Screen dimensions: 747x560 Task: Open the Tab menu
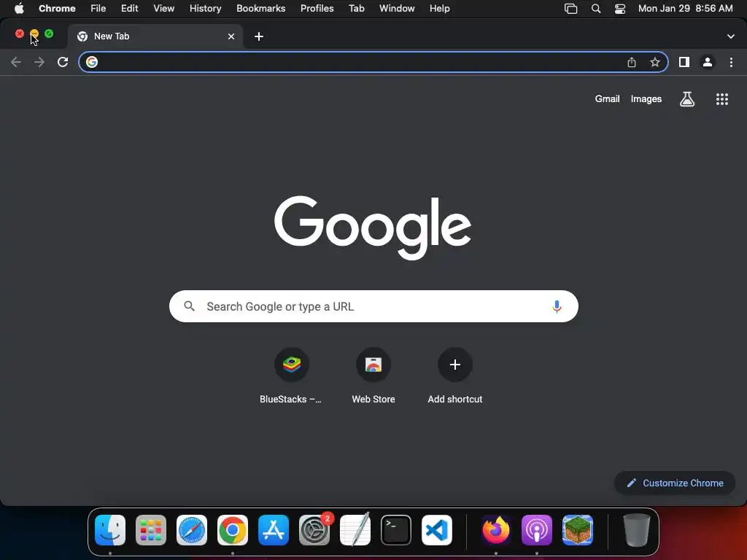tap(356, 9)
